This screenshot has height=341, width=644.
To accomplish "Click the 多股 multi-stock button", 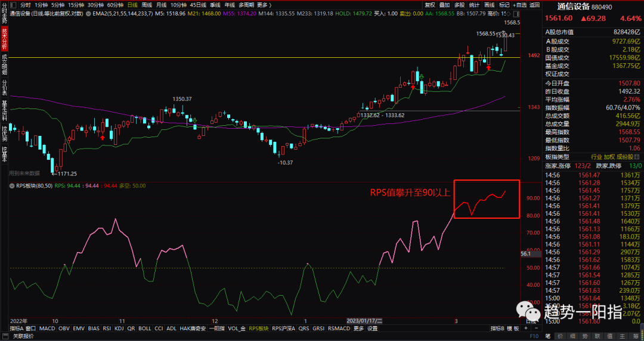I will tap(460, 5).
